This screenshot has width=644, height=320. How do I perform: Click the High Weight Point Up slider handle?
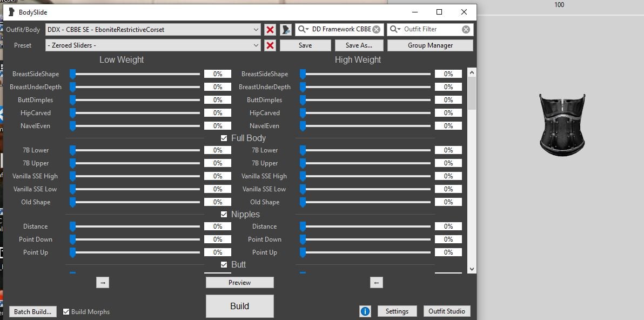pyautogui.click(x=303, y=252)
